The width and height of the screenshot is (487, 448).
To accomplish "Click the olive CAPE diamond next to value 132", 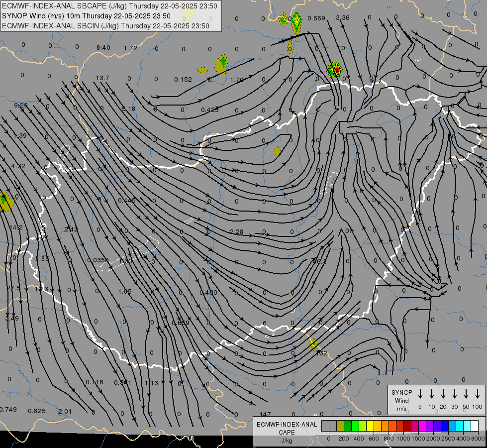I will pyautogui.click(x=313, y=344).
